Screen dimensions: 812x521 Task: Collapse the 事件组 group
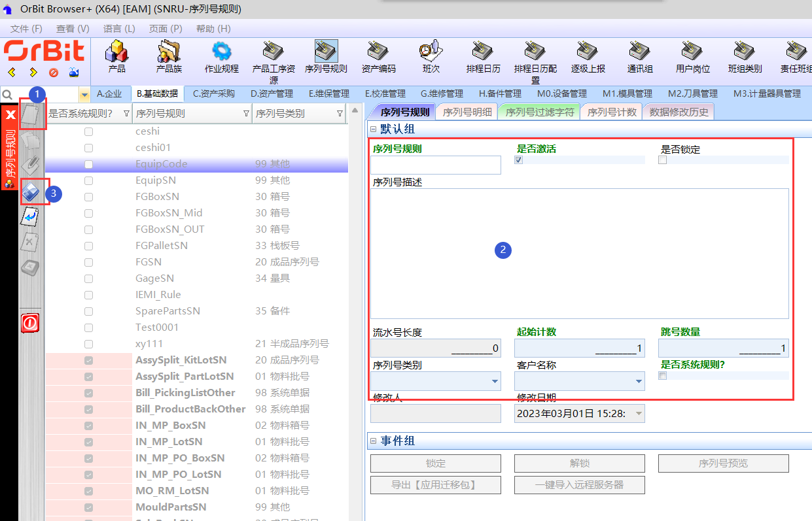point(374,441)
